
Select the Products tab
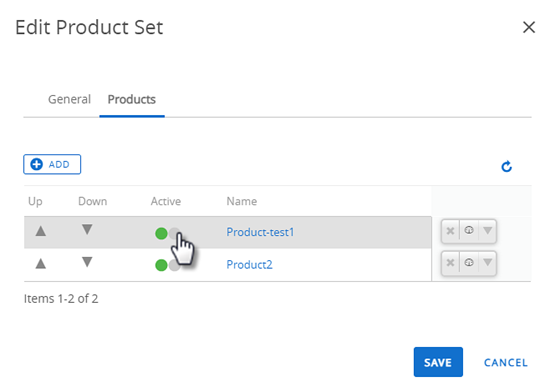tap(132, 99)
